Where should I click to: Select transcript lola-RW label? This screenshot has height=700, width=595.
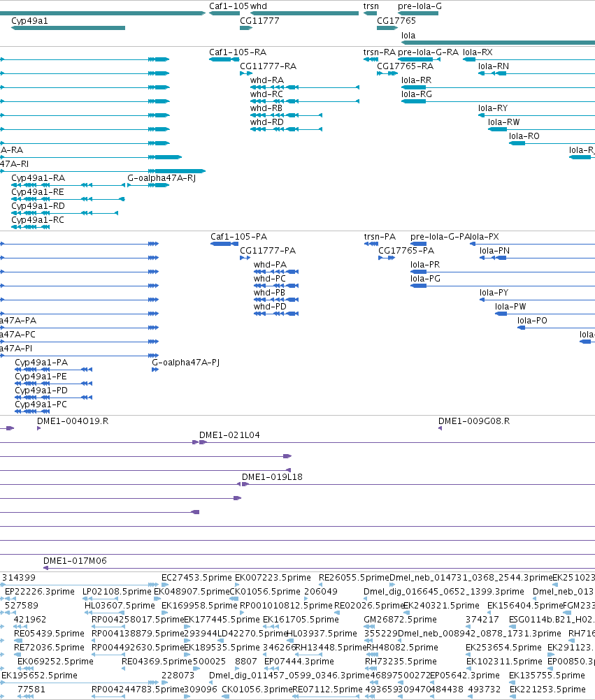[x=504, y=122]
